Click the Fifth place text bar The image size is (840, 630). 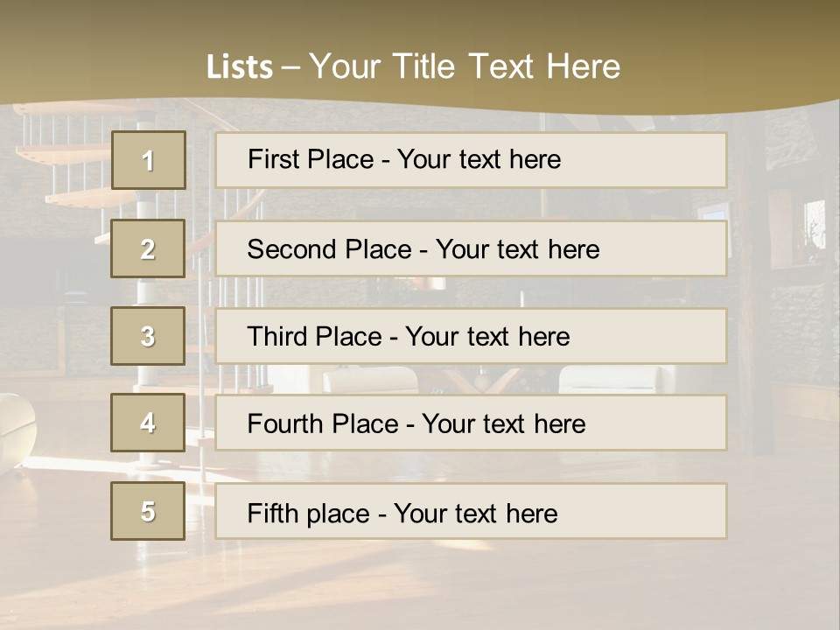pos(471,511)
